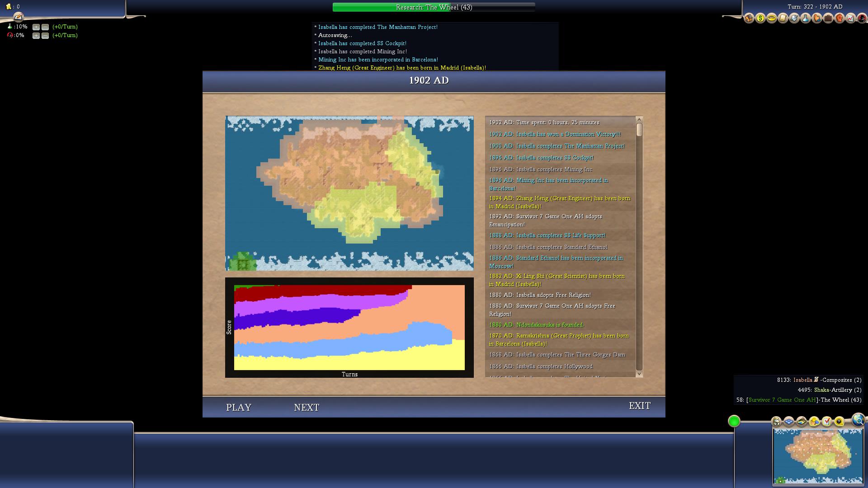Open the globe view magnifier icon
The image size is (868, 488).
coord(859,420)
